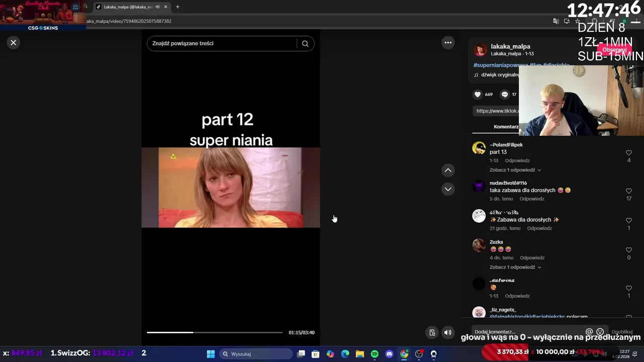Toggle the video volume speaker button
Viewport: 644px width, 362px height.
click(447, 332)
